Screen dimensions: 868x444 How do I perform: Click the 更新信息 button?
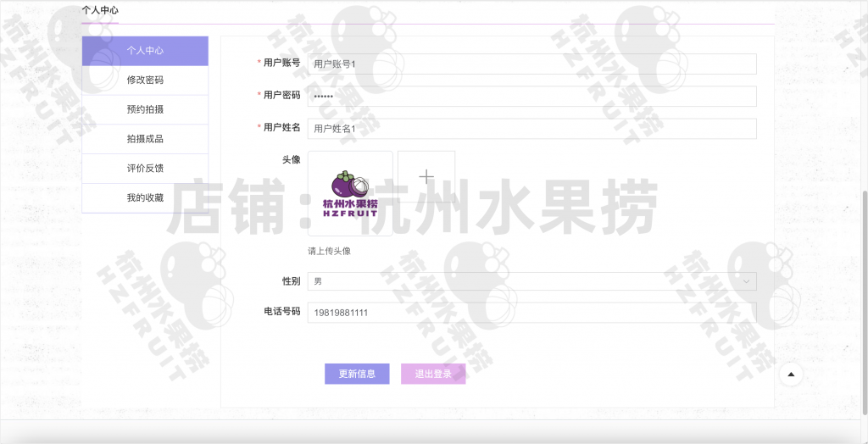[357, 374]
